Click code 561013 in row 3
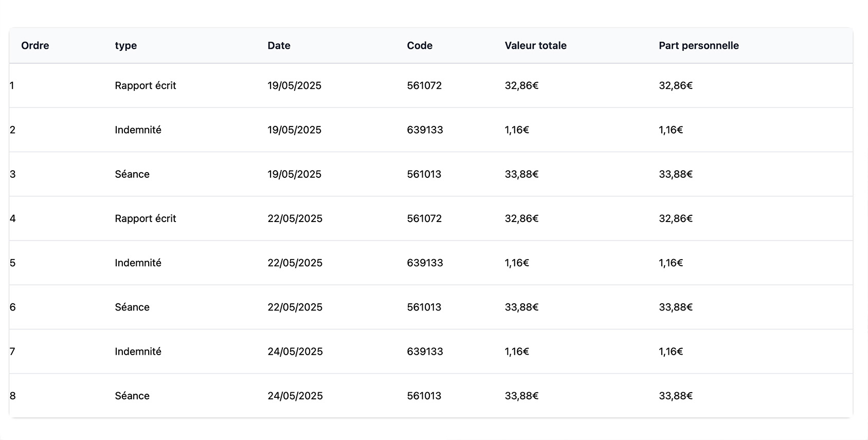The image size is (868, 440). click(x=424, y=174)
